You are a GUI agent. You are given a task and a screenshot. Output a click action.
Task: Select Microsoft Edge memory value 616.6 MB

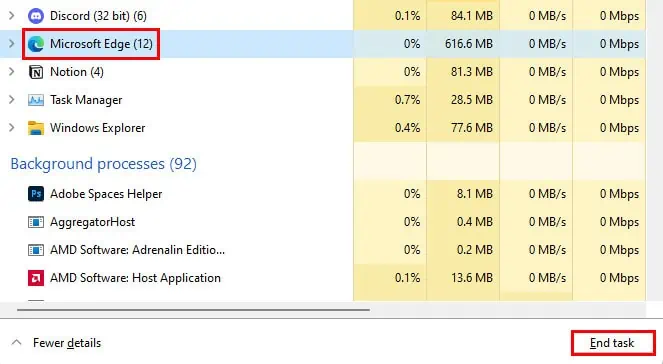468,44
